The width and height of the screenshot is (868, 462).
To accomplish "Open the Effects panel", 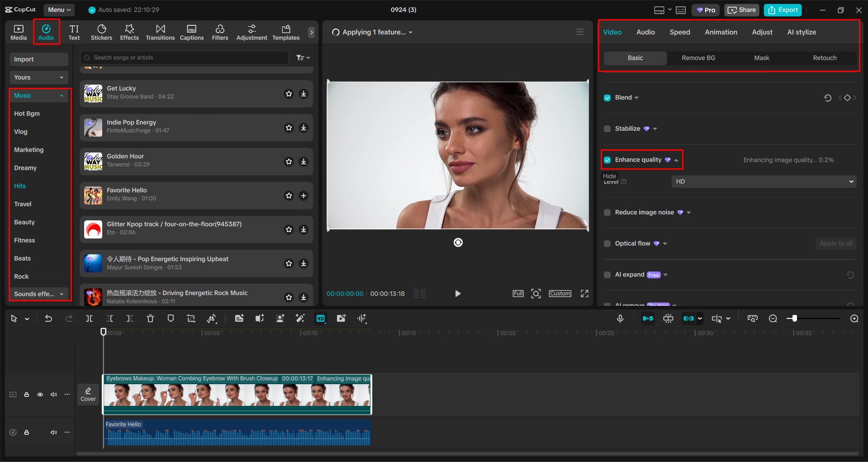I will tap(129, 32).
